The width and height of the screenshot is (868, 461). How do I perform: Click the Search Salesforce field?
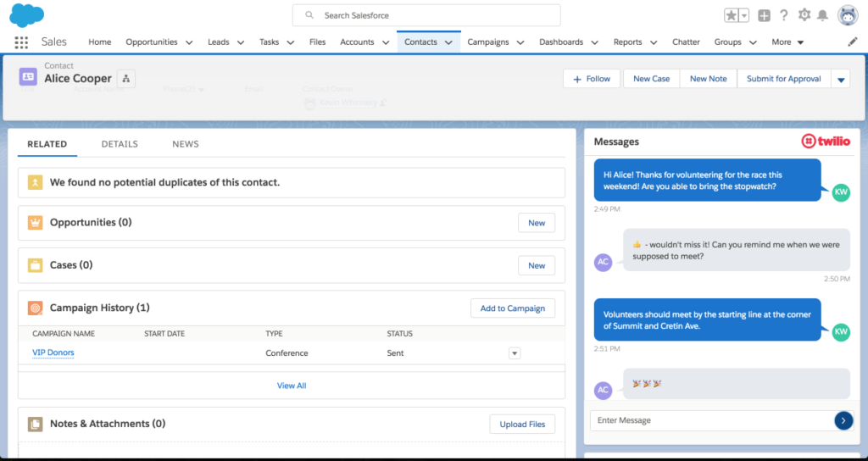click(426, 15)
